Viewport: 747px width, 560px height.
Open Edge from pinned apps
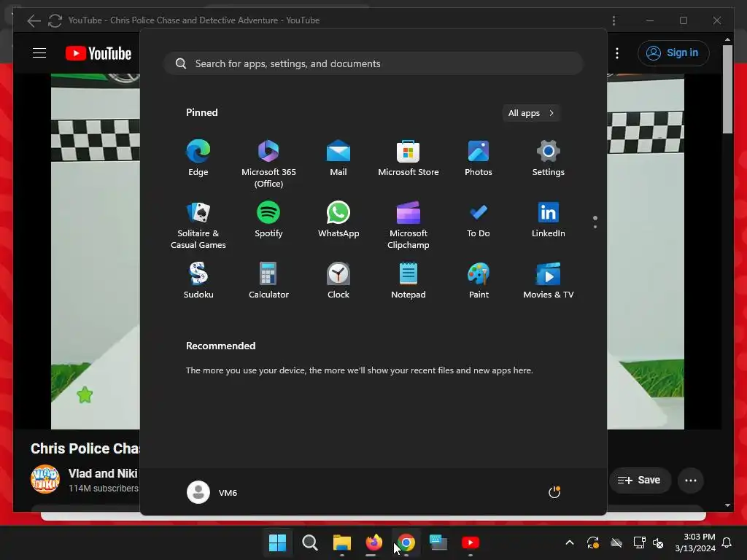(x=198, y=158)
